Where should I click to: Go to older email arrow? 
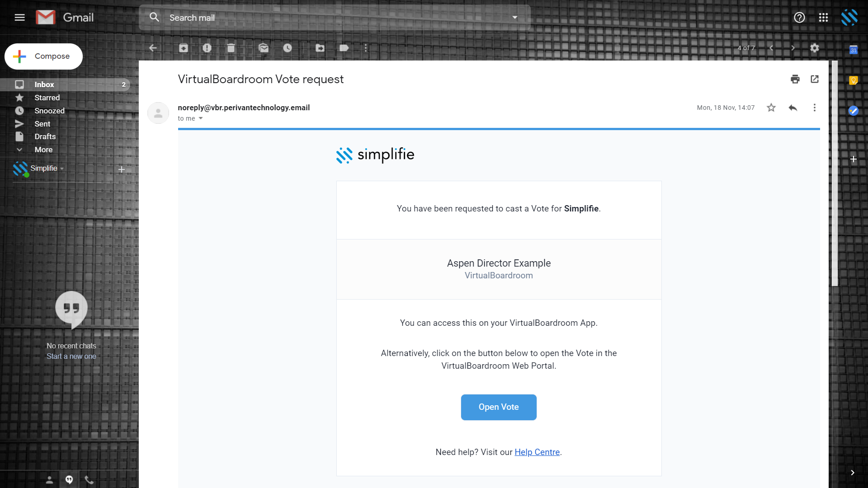pos(793,48)
